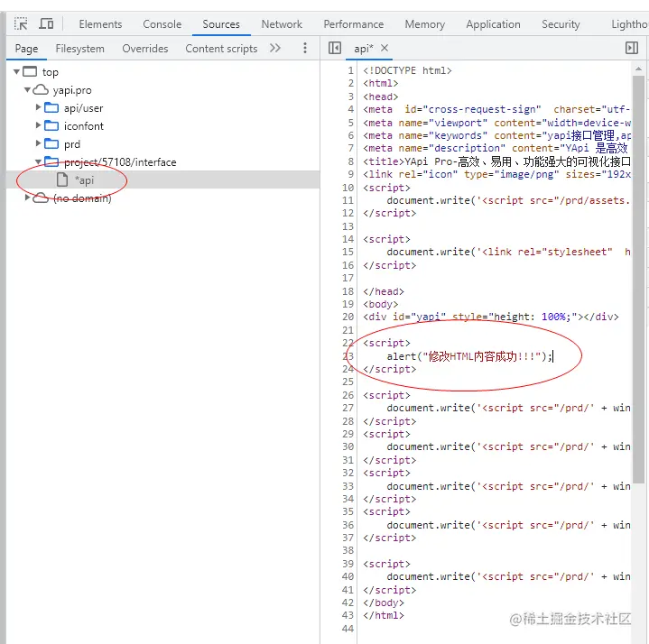
Task: Open the Overrides navigator tab
Action: click(x=144, y=49)
